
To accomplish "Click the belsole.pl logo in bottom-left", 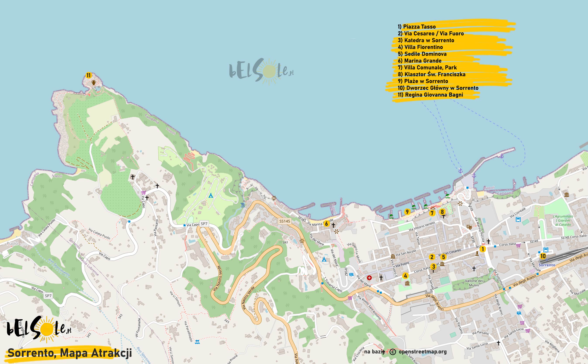I will click(x=39, y=329).
